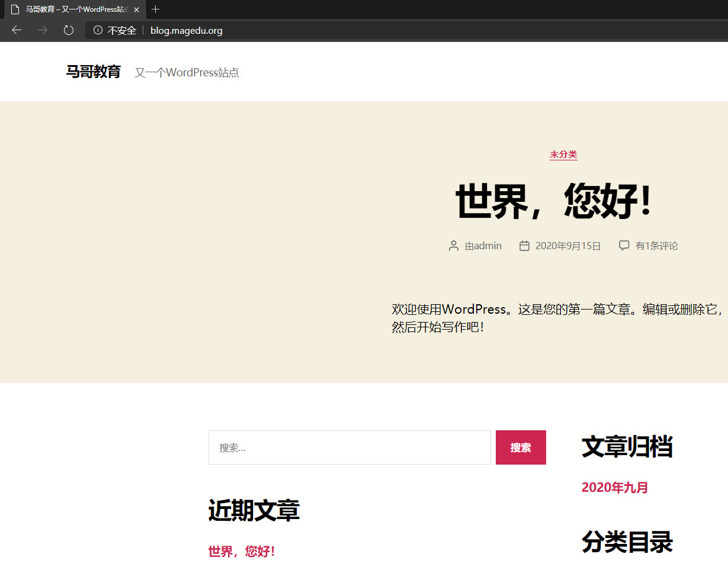The image size is (728, 567).
Task: Click the 近期文章 heading
Action: click(254, 510)
